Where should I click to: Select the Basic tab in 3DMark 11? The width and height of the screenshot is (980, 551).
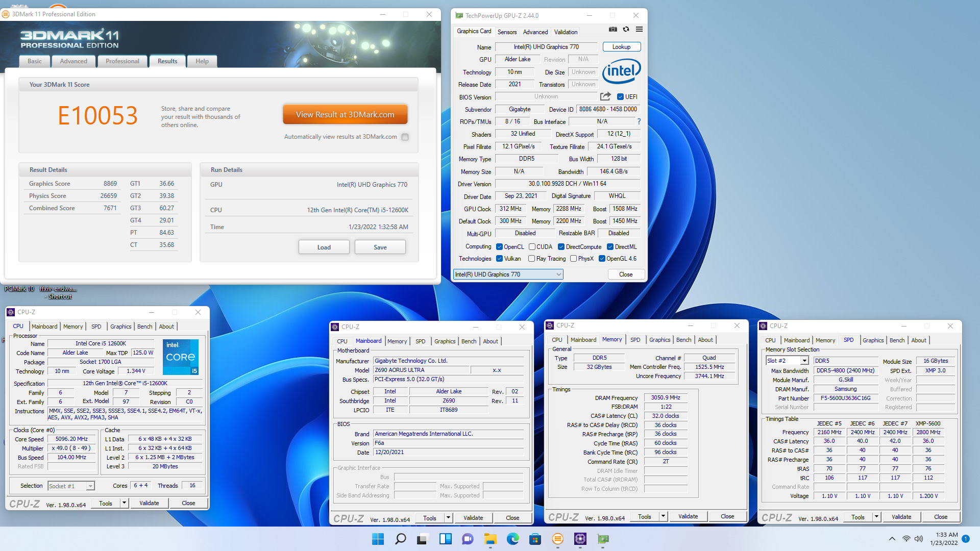click(x=35, y=61)
